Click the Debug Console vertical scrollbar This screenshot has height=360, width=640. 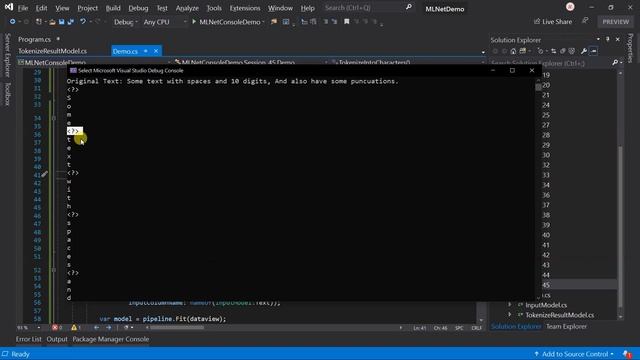pyautogui.click(x=538, y=188)
